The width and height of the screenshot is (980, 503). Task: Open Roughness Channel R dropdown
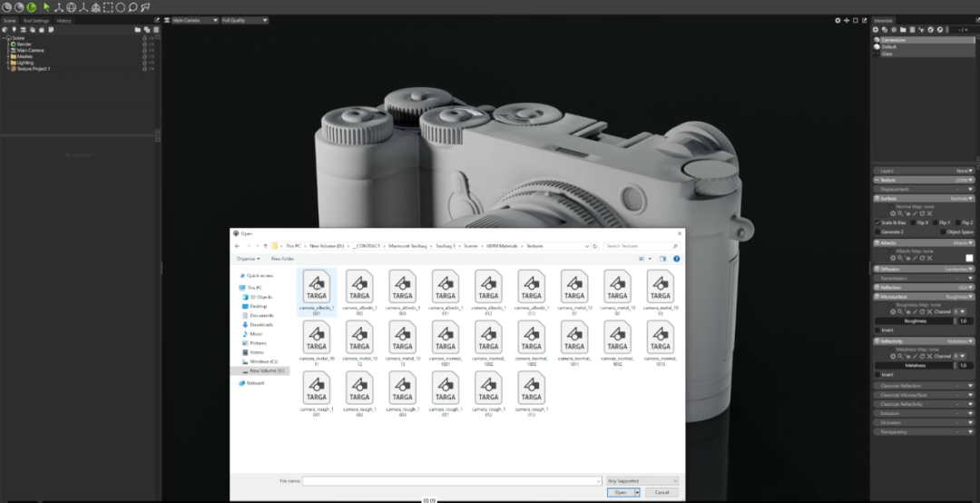(961, 311)
